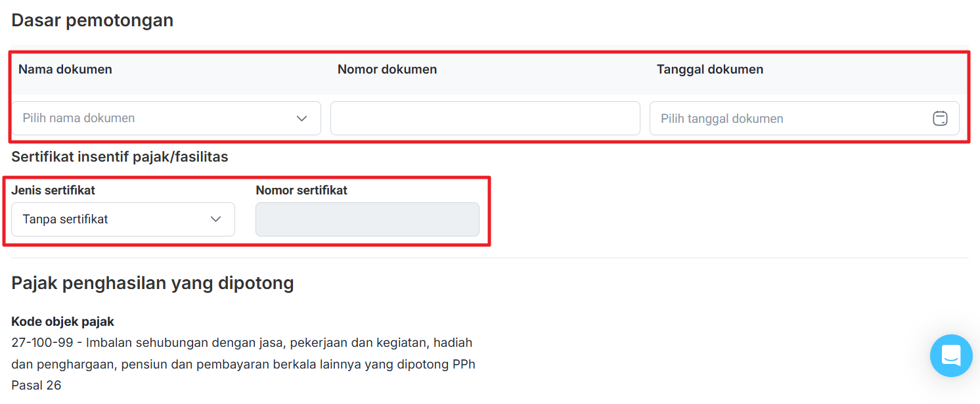980x404 pixels.
Task: Click the Pilih tanggal dokumen date field
Action: pos(788,118)
